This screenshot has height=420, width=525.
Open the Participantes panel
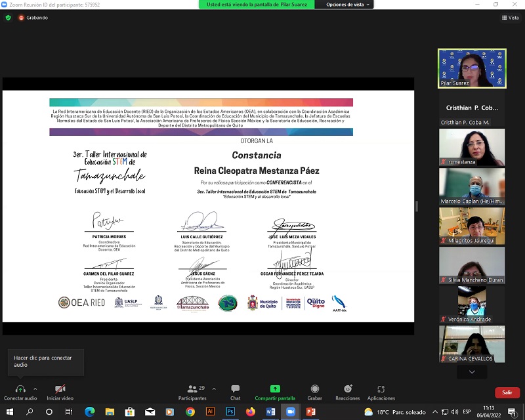pyautogui.click(x=192, y=392)
